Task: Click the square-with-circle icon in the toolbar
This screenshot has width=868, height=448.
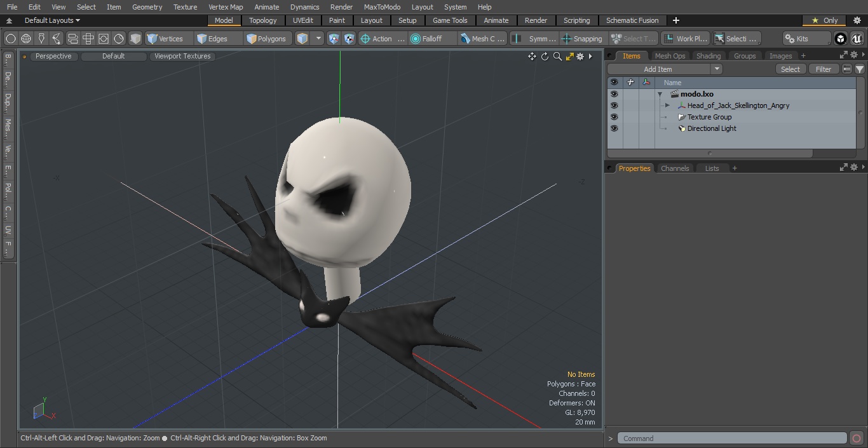Action: (103, 39)
